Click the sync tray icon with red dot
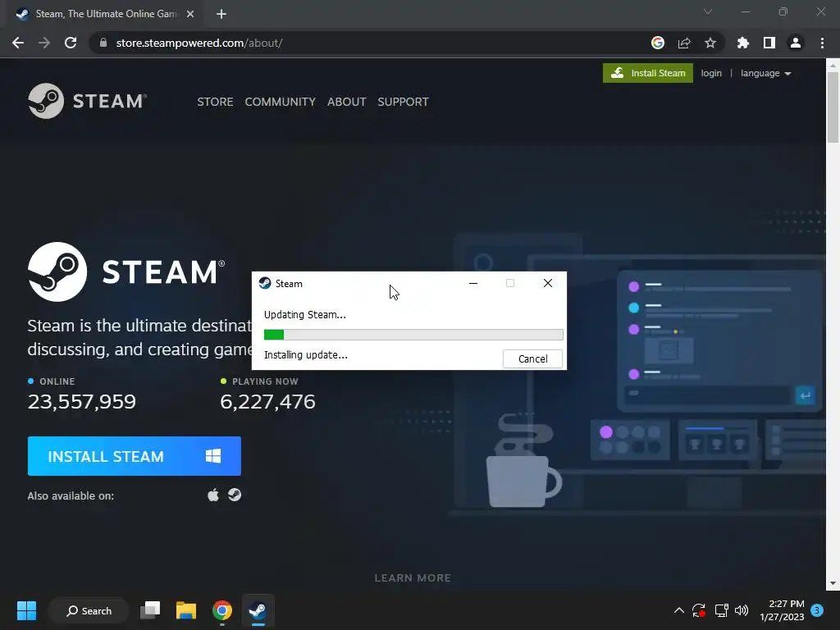 [699, 610]
